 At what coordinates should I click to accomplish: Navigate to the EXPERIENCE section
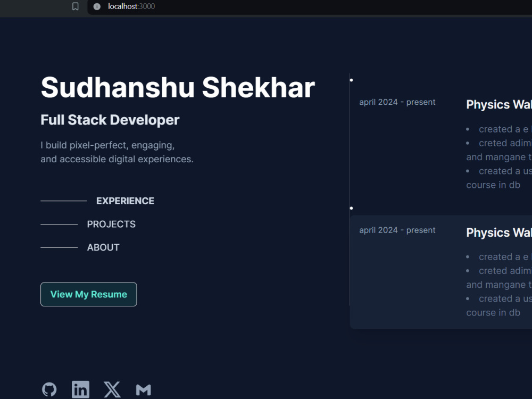125,201
